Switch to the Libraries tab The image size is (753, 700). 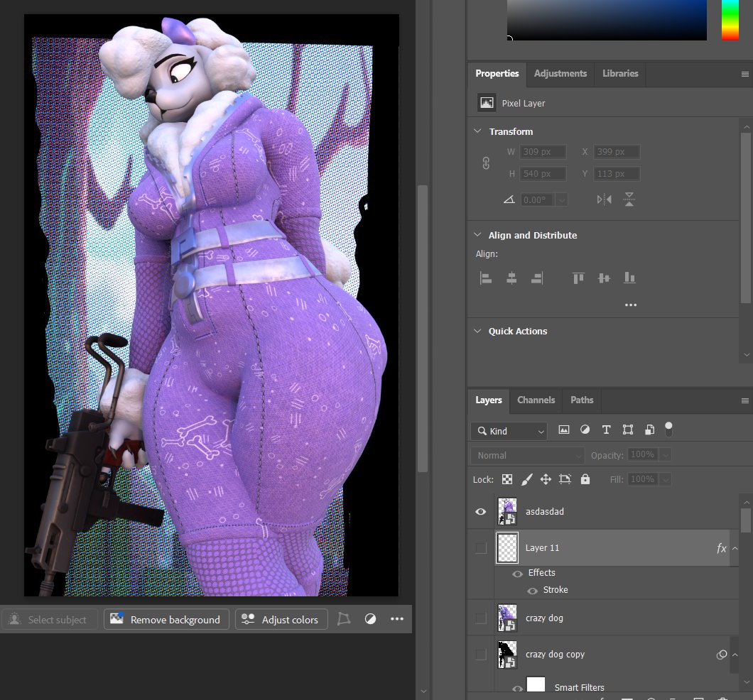pyautogui.click(x=620, y=73)
